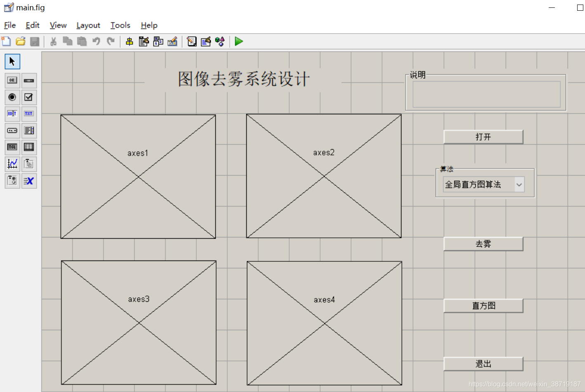Viewport: 585px width, 392px height.
Task: Select the edit field inside 说明 panel
Action: tap(486, 94)
